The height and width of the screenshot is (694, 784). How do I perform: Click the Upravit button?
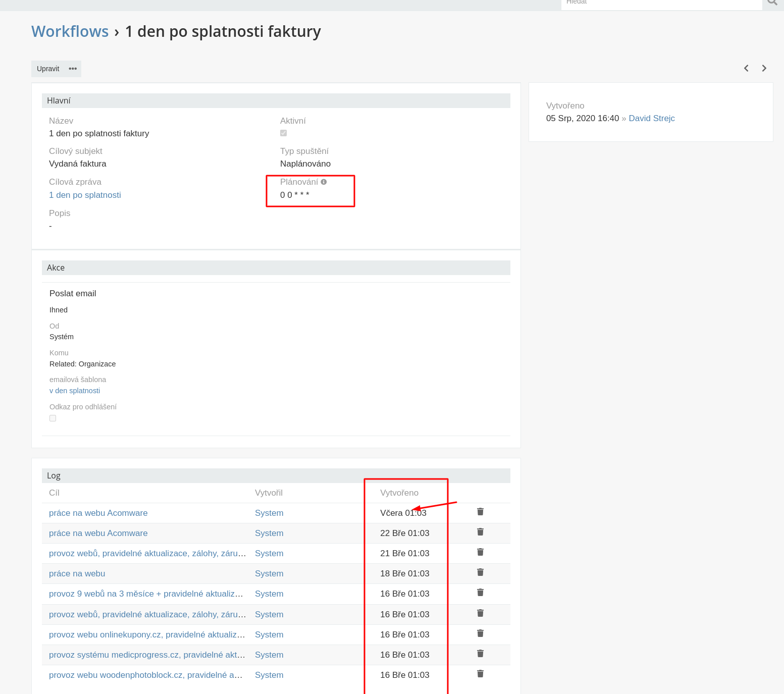click(48, 69)
